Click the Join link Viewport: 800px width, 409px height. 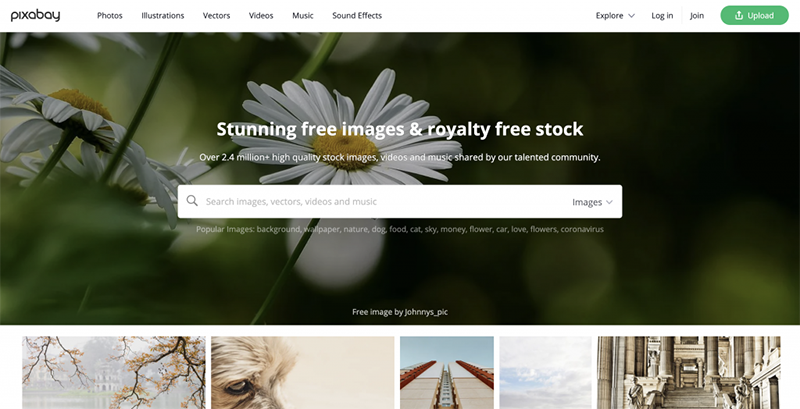(x=697, y=16)
